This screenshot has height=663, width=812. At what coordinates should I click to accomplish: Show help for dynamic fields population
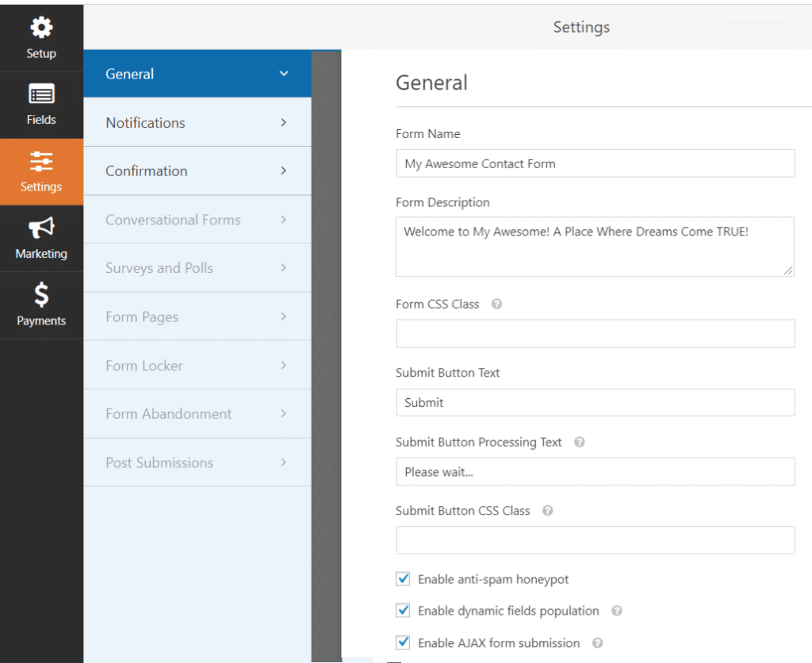(x=616, y=611)
